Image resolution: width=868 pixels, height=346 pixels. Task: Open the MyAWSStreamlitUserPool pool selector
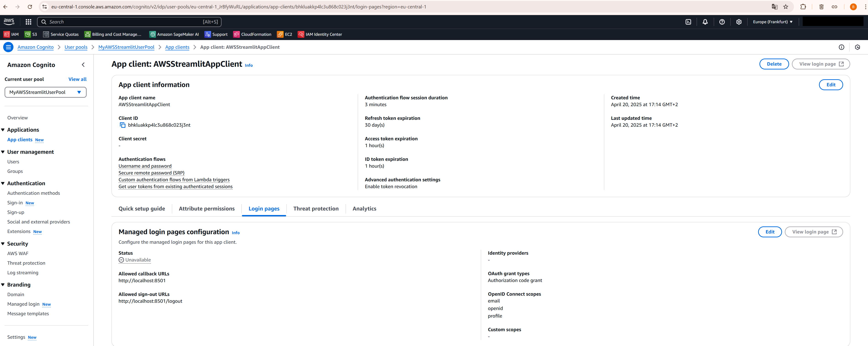(x=46, y=92)
